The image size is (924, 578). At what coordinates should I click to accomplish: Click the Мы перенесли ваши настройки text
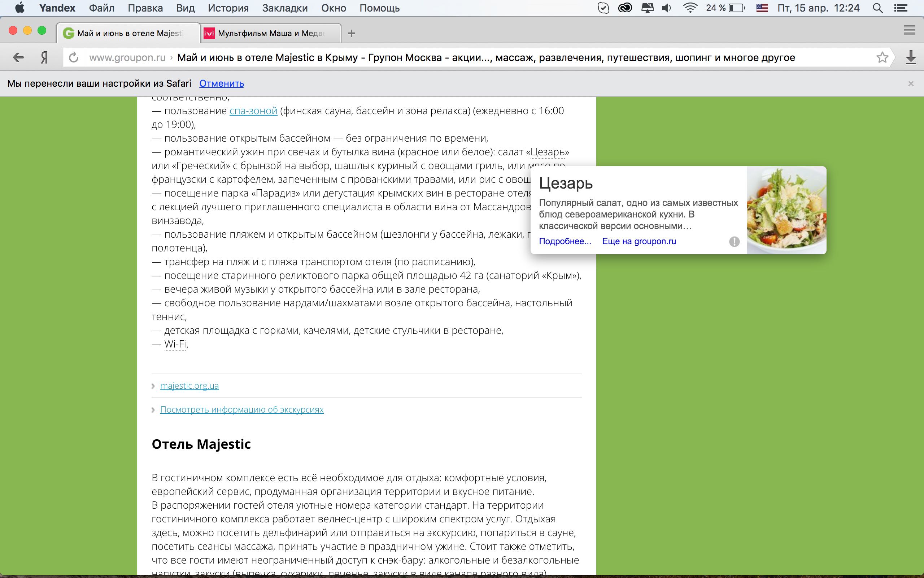coord(99,83)
